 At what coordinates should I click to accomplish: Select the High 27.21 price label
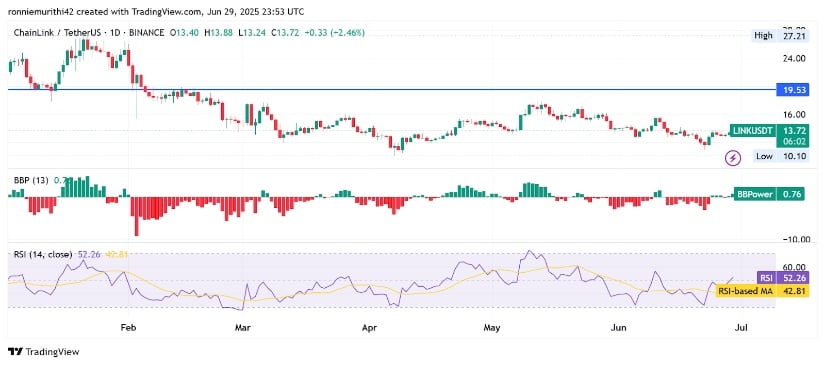coord(779,36)
